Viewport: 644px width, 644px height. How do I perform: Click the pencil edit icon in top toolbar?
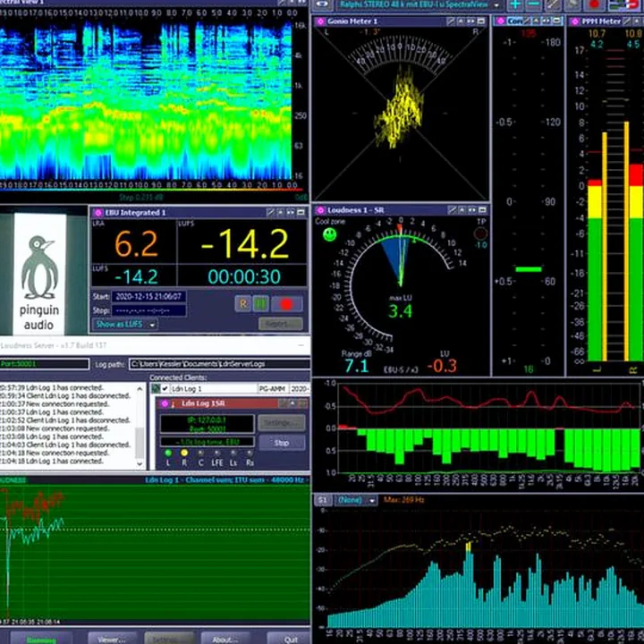coord(554,5)
